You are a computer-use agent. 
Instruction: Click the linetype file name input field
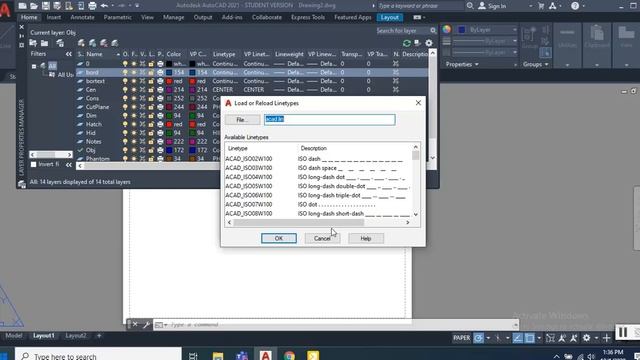pyautogui.click(x=330, y=119)
